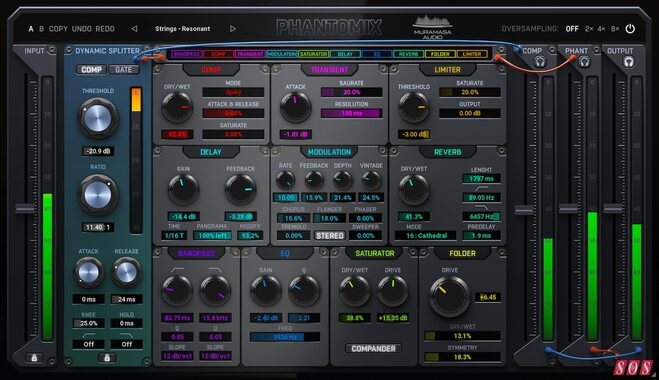
Task: Set oversampling to OFF
Action: 572,29
